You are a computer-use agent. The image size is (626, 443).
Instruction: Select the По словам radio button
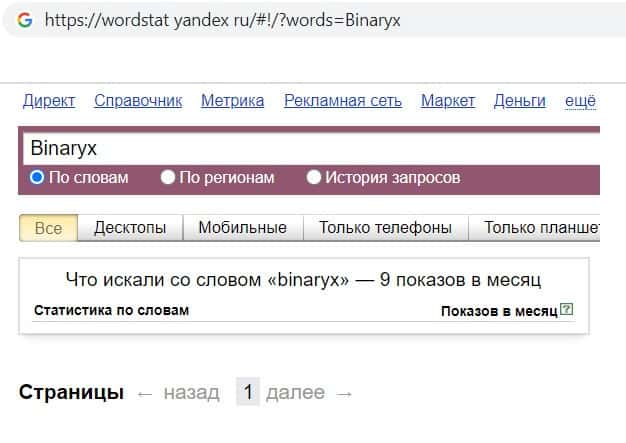(37, 177)
